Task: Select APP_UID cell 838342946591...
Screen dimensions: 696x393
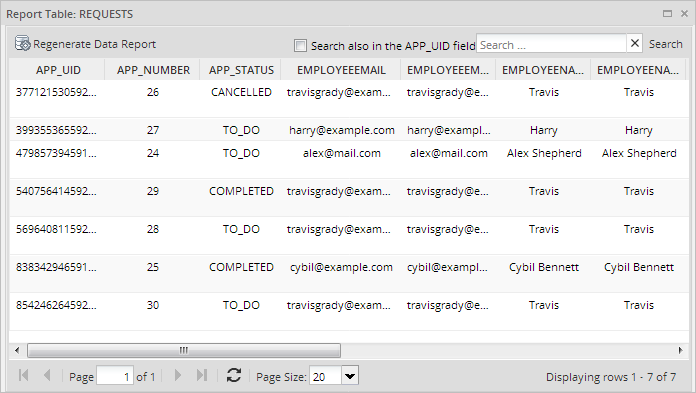Action: click(x=56, y=267)
